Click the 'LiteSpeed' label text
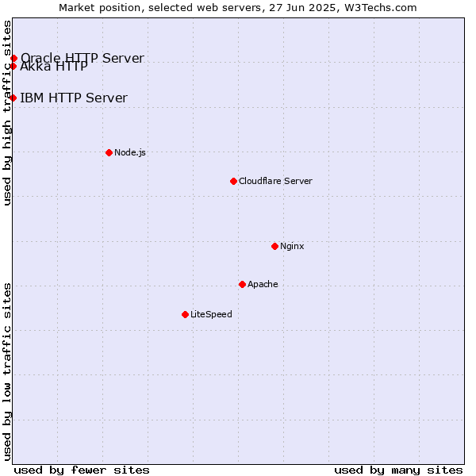Image resolution: width=476 pixels, height=476 pixels. click(211, 314)
